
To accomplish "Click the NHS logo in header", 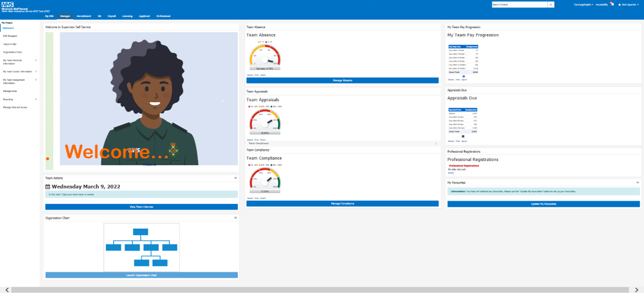I will point(7,4).
